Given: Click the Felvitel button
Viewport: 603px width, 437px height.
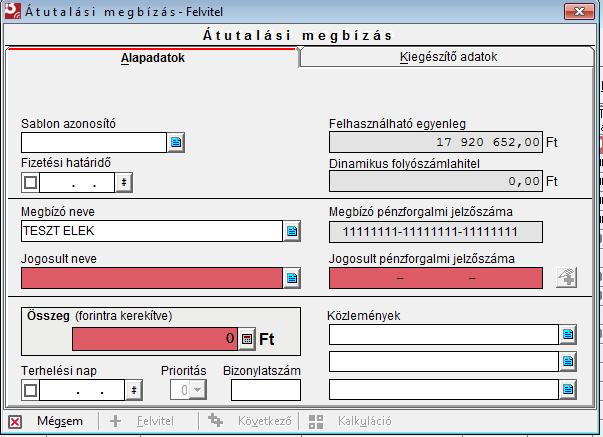Looking at the screenshot, I should tap(155, 421).
